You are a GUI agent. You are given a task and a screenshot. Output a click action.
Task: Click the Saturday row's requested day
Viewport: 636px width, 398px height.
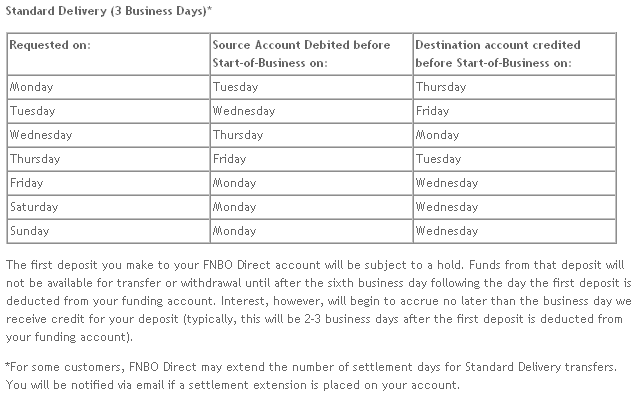coord(108,207)
